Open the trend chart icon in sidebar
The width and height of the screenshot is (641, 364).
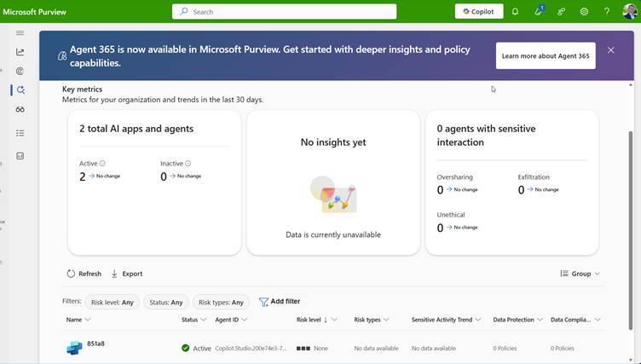20,52
